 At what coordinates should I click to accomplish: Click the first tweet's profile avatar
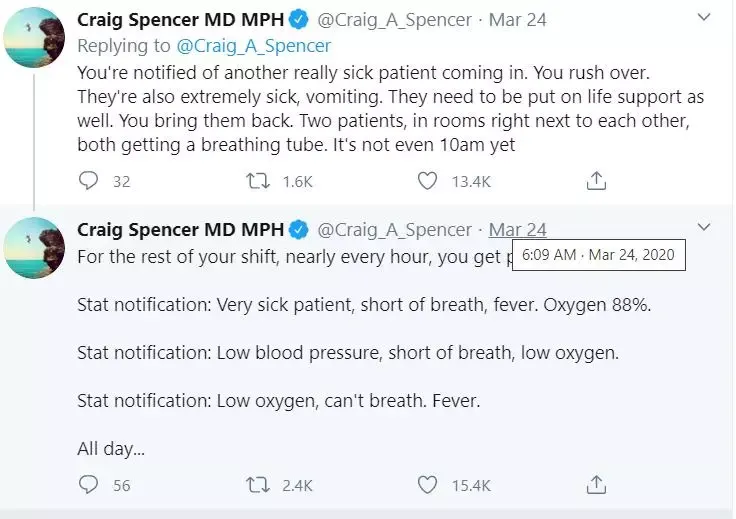point(34,38)
